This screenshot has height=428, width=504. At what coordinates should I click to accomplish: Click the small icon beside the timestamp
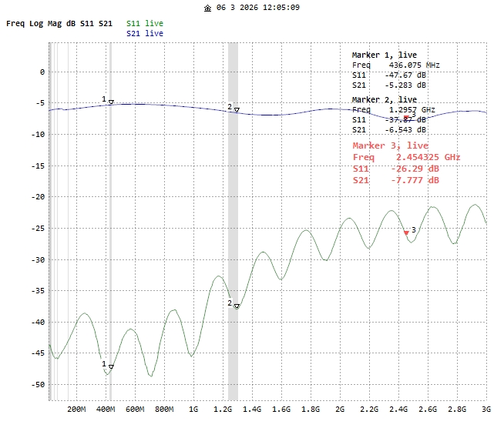(207, 8)
